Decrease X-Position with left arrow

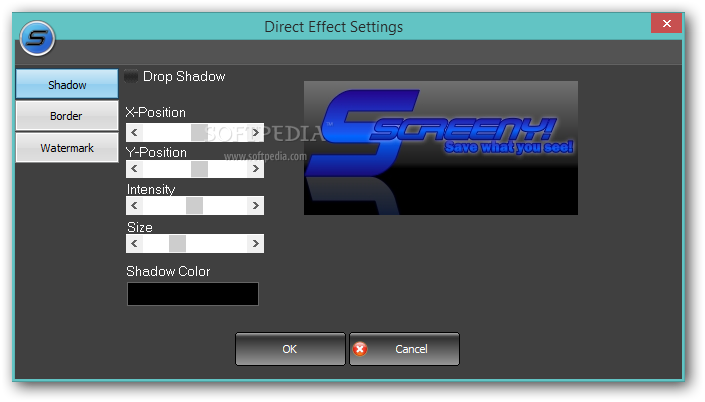pyautogui.click(x=134, y=132)
